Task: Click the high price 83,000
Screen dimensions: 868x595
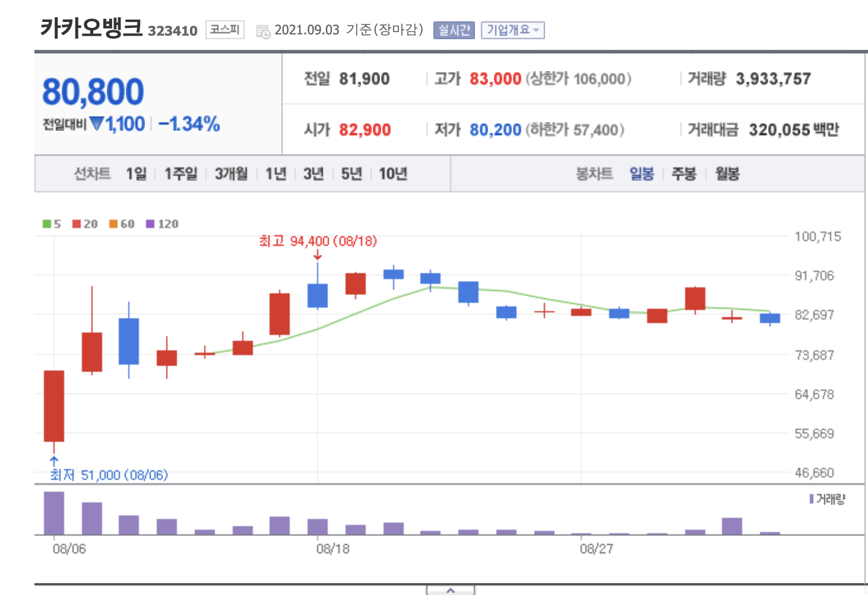Action: pyautogui.click(x=495, y=79)
